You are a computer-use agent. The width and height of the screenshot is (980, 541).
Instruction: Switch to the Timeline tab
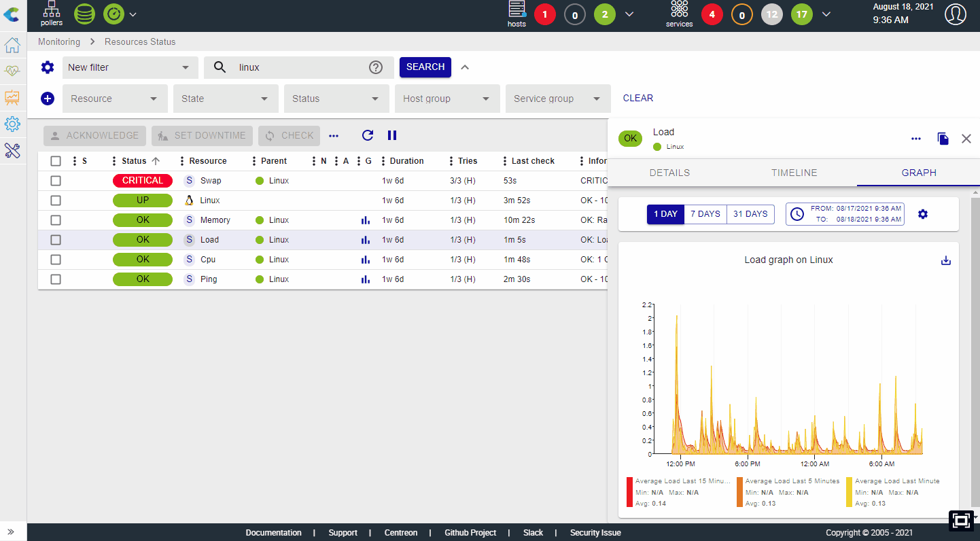pos(794,173)
